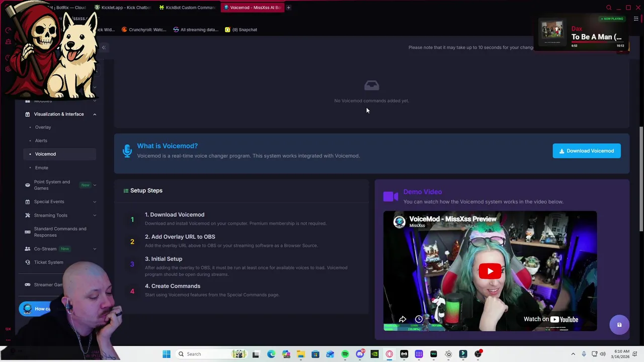Click the "1. Download Voicemod" step heading
644x362 pixels.
click(175, 215)
